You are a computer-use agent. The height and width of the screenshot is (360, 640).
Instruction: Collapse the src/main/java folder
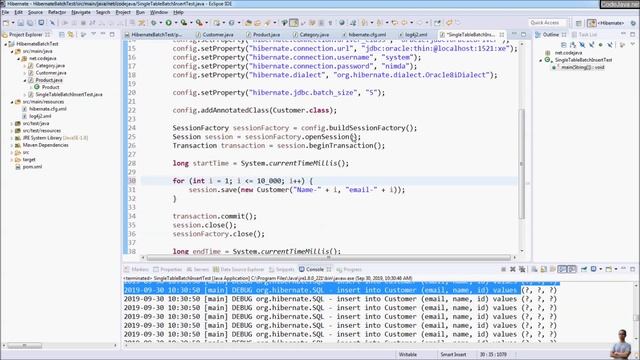(x=12, y=51)
